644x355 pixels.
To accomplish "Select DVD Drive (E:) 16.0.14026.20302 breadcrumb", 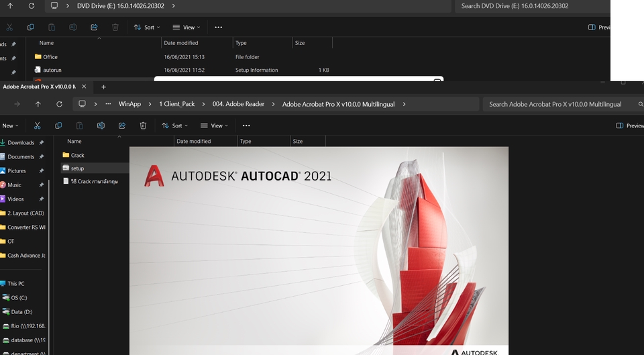I will 121,6.
